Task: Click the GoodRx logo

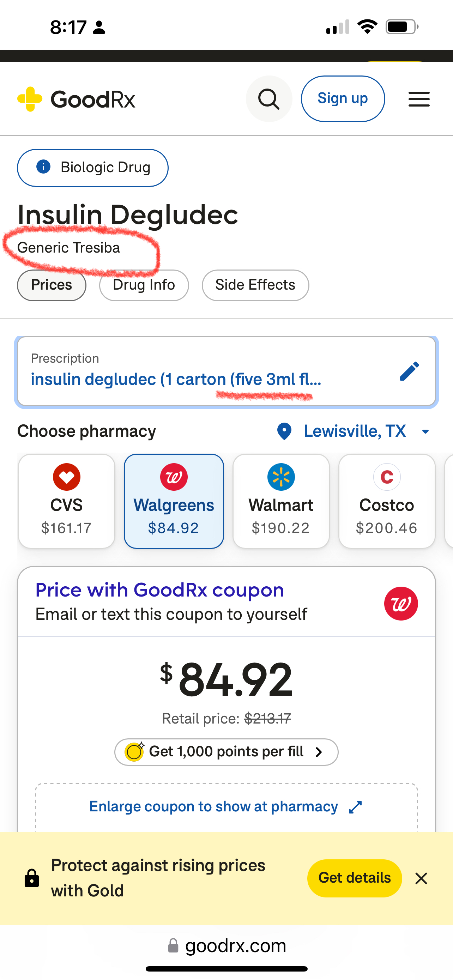Action: tap(77, 99)
